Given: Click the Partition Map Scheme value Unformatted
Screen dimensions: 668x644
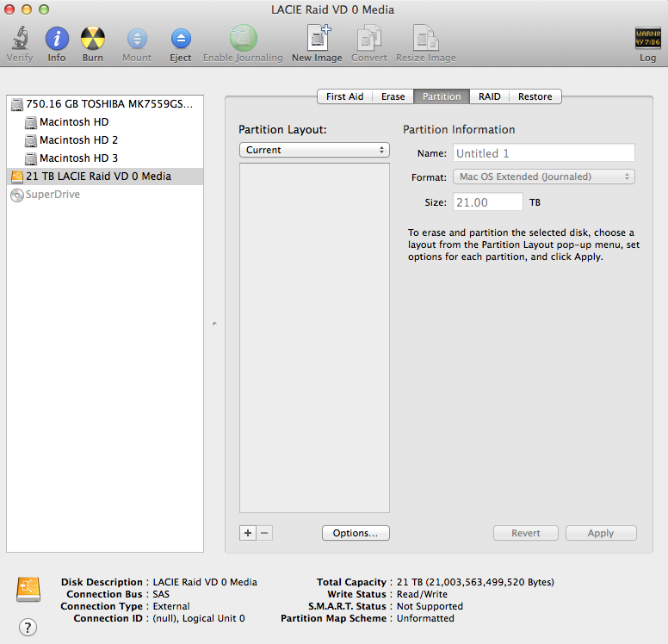Looking at the screenshot, I should pos(425,618).
